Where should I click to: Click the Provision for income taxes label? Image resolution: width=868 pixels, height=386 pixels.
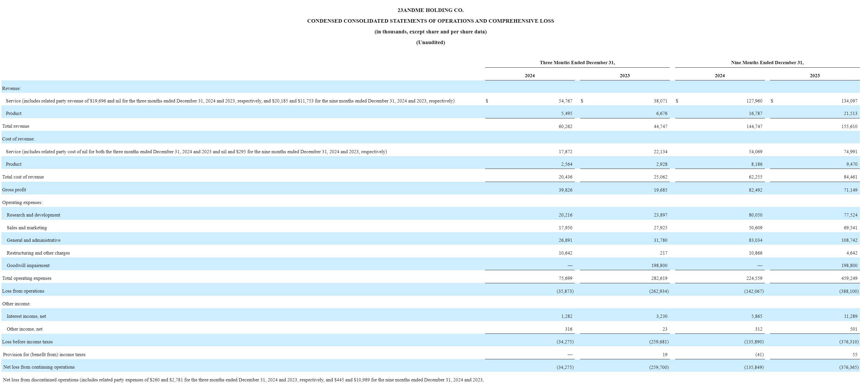(x=44, y=355)
